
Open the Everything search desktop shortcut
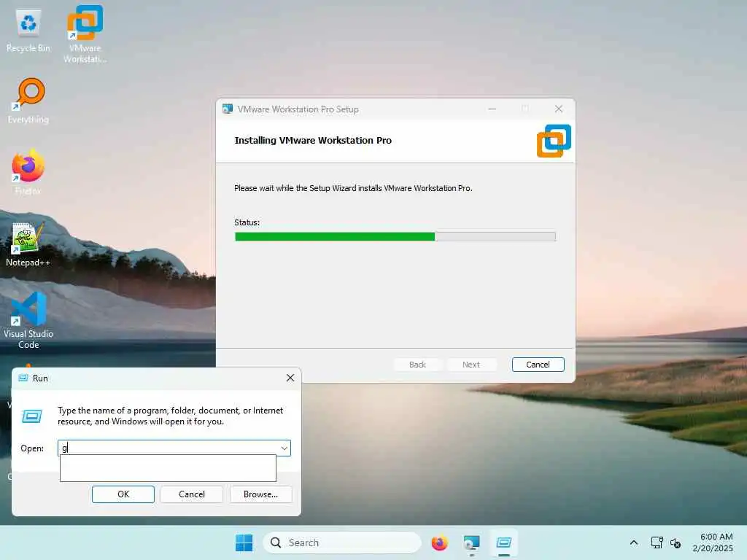point(28,101)
